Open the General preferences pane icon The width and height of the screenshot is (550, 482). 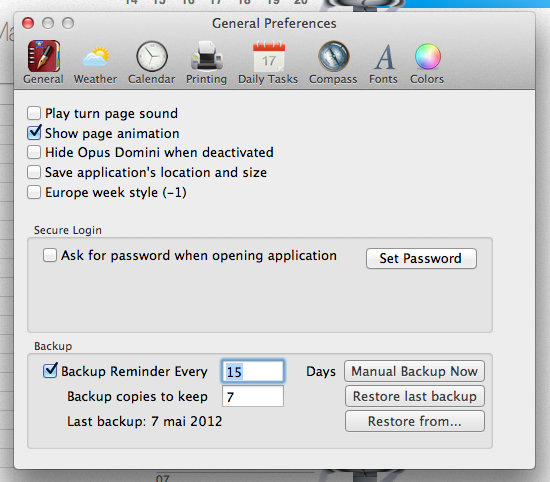pos(43,56)
